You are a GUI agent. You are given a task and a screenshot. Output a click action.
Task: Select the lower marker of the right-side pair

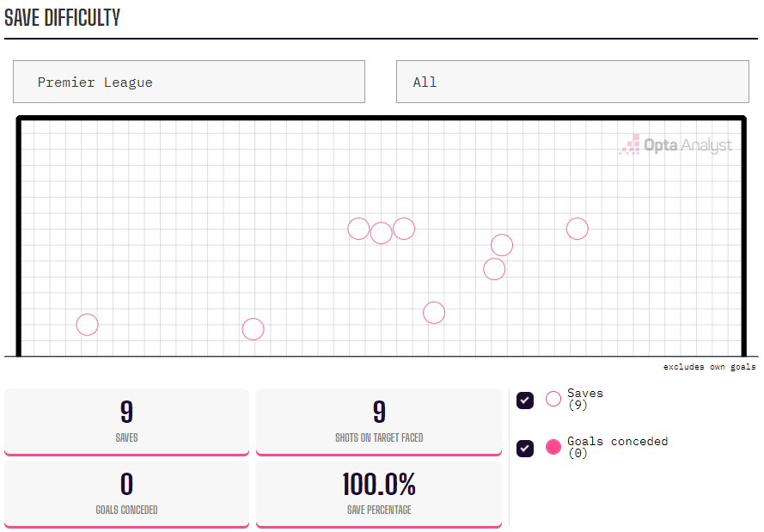click(x=494, y=269)
